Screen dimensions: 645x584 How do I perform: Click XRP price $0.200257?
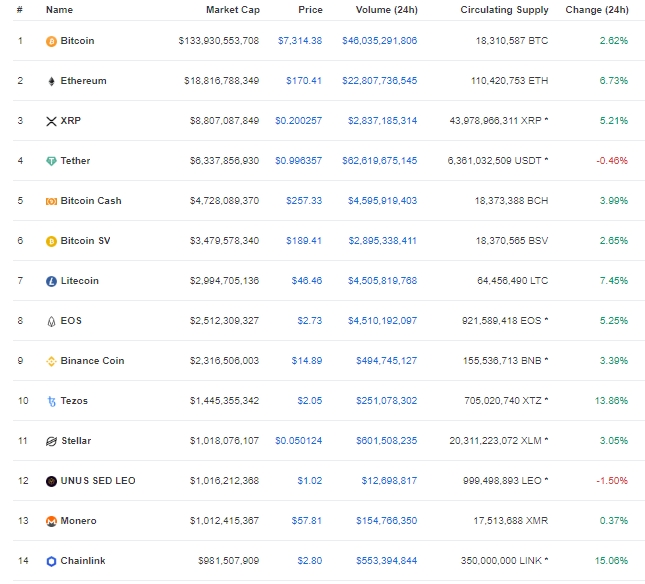299,121
